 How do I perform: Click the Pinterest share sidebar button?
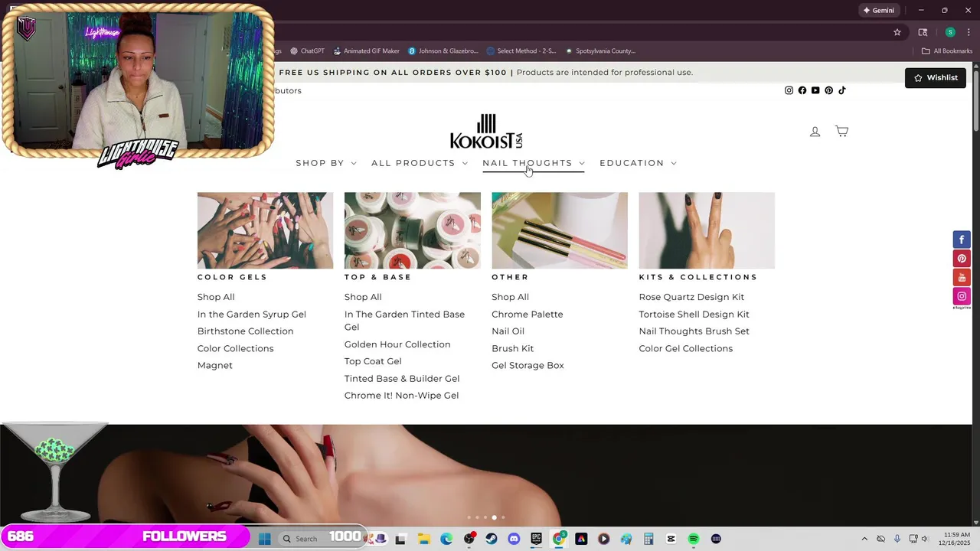point(962,259)
